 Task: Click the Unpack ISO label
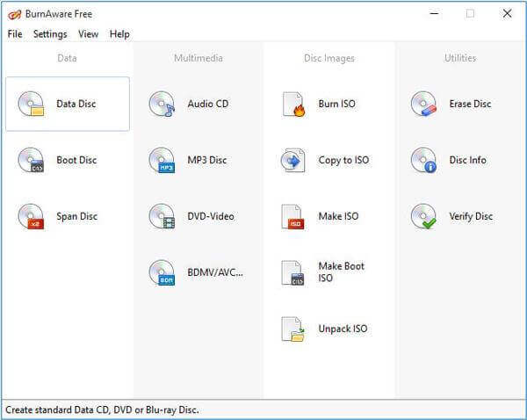click(343, 329)
